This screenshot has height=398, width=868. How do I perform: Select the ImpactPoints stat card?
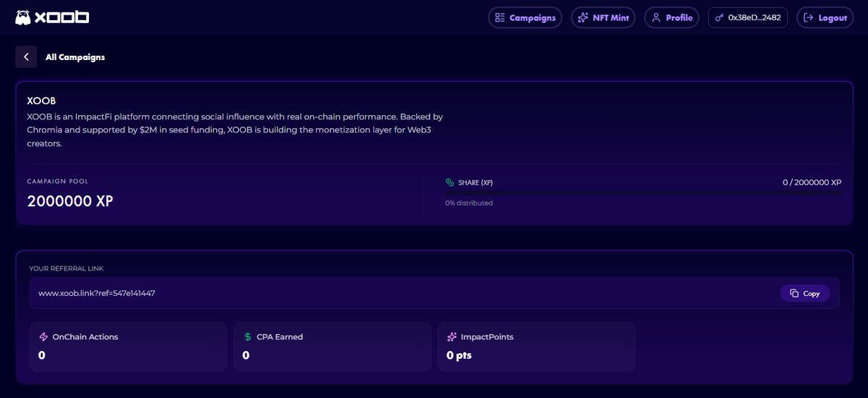(x=536, y=347)
